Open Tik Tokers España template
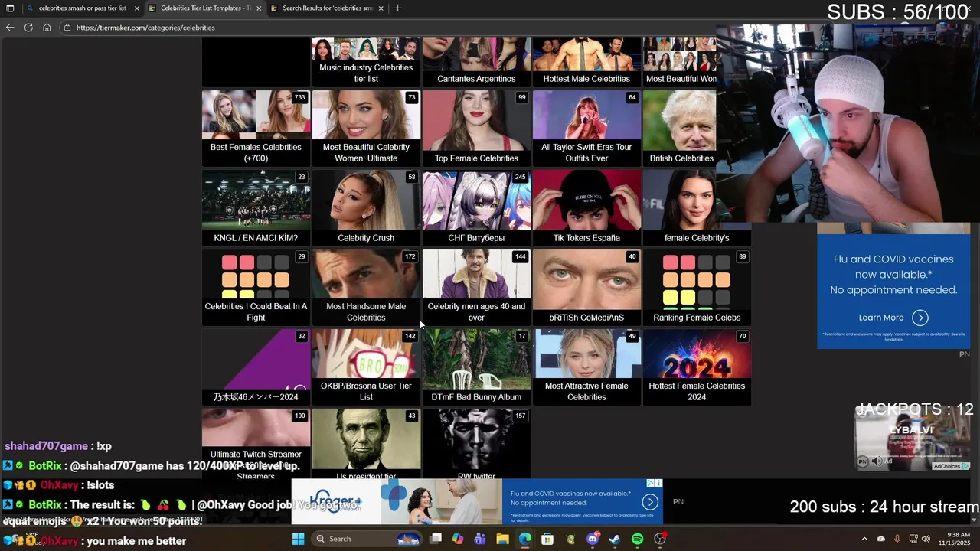The width and height of the screenshot is (980, 551). (x=586, y=207)
